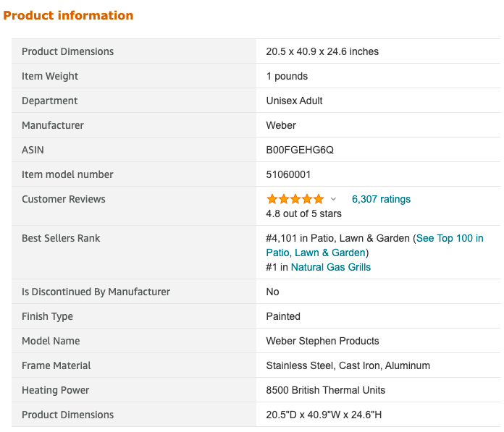Click the 20.5 x 40.9 x 24.6 inches value

pyautogui.click(x=322, y=51)
